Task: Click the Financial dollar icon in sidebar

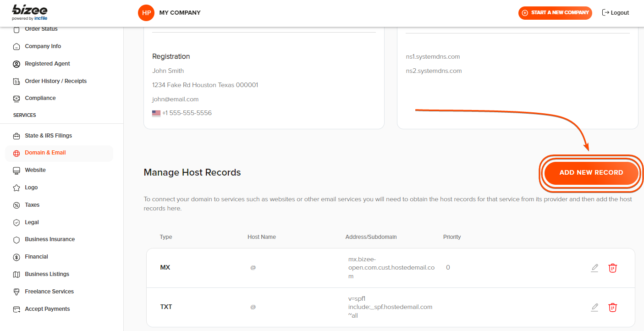Action: [17, 257]
